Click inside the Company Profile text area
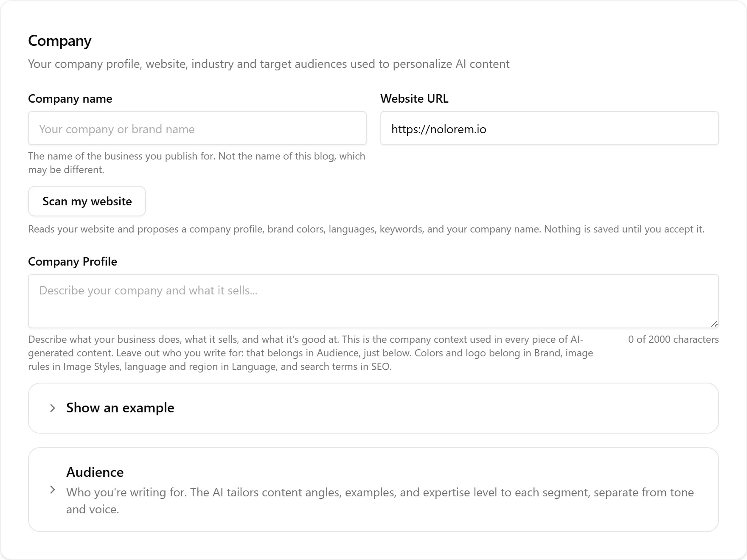Image resolution: width=747 pixels, height=560 pixels. pos(373,301)
